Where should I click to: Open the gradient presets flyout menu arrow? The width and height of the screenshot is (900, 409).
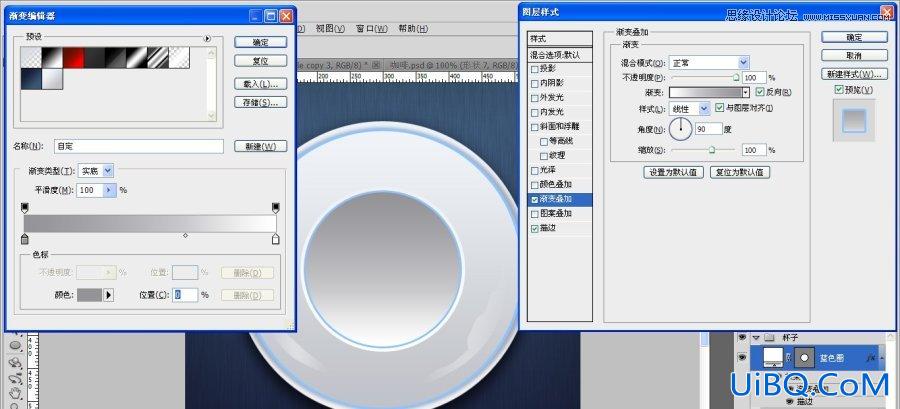click(x=207, y=38)
